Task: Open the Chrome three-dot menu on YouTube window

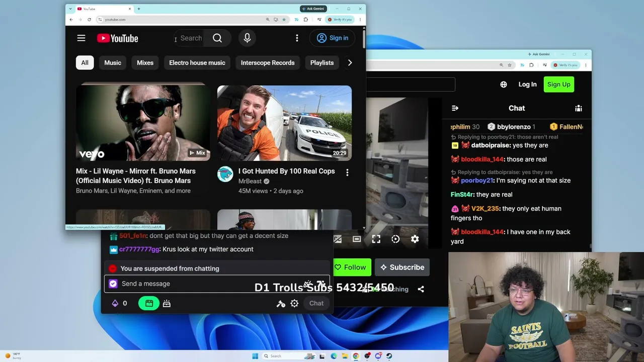Action: 360,20
